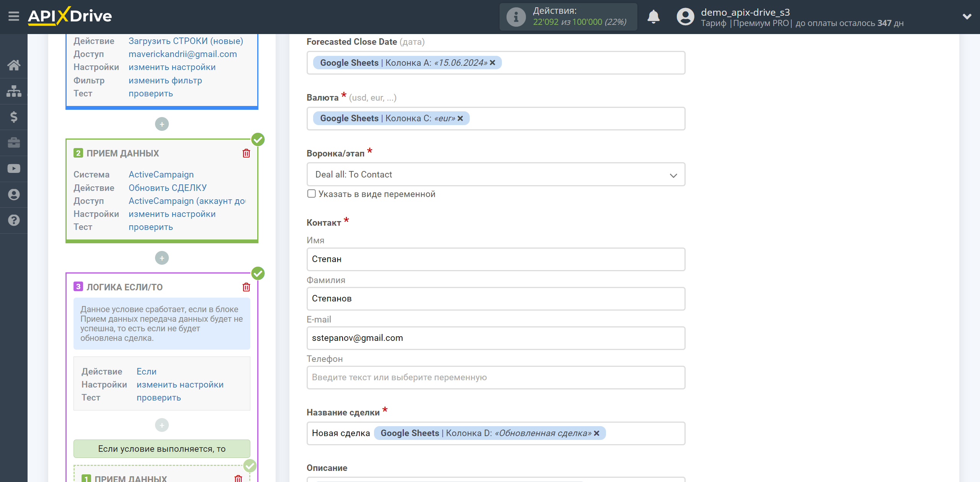Open YouTube video icon in sidebar

(x=14, y=168)
